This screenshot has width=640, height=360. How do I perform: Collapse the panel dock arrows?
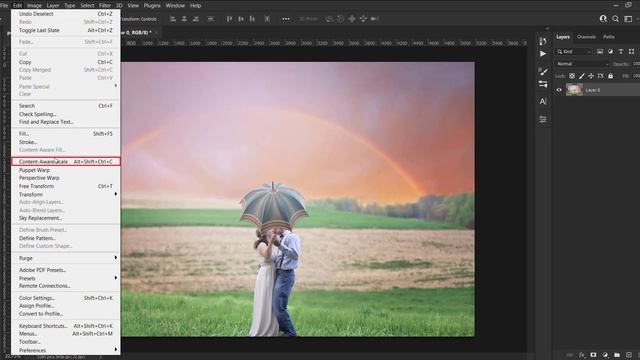(547, 29)
